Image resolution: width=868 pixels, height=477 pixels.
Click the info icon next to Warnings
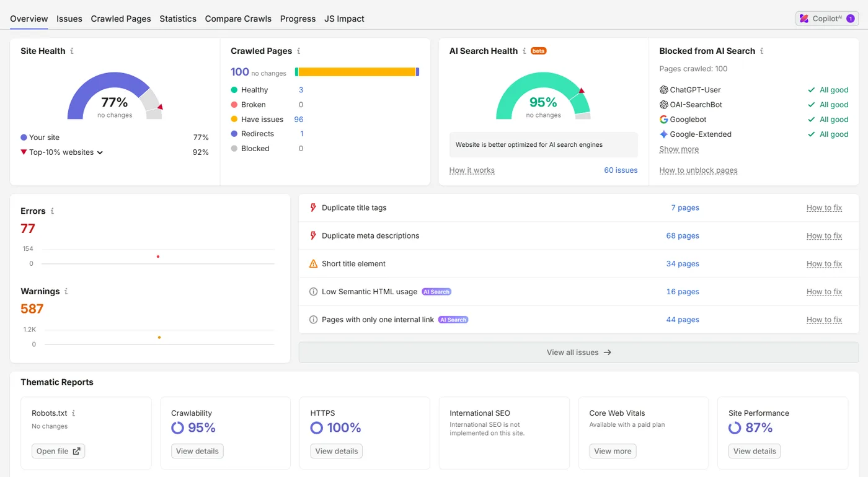point(66,291)
